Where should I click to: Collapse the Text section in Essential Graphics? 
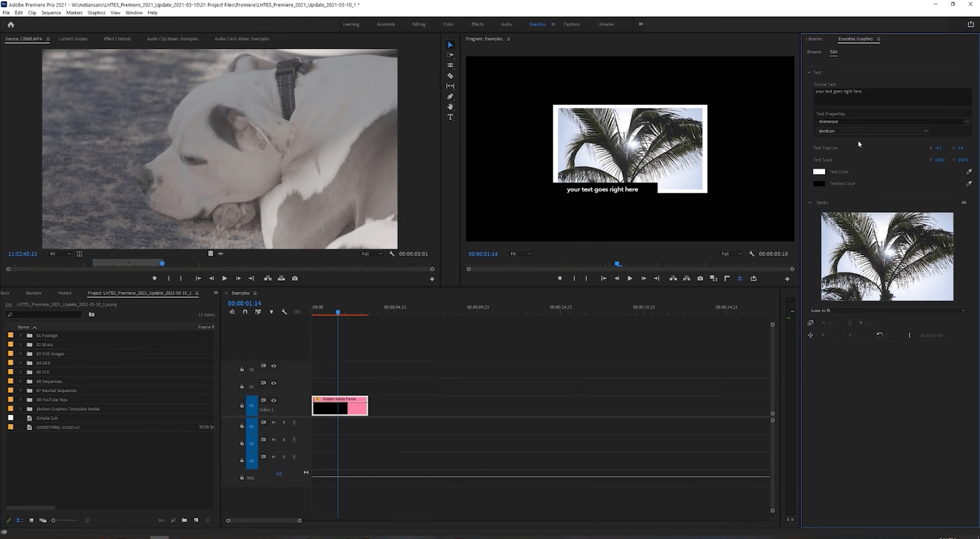(810, 72)
